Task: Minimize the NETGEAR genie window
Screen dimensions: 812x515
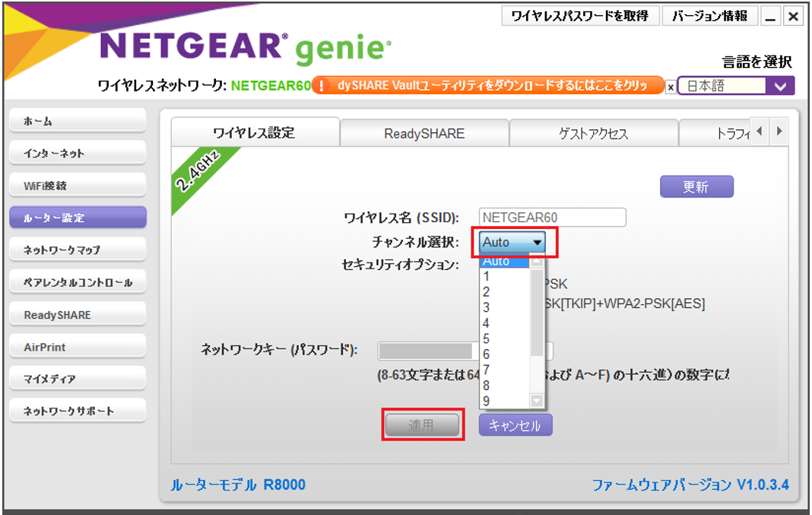Action: pos(771,16)
